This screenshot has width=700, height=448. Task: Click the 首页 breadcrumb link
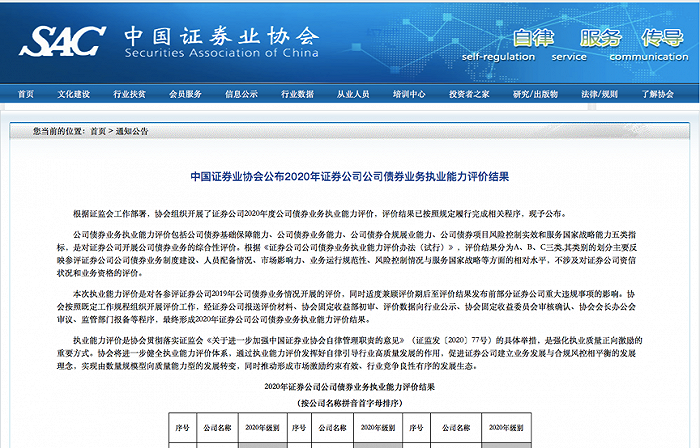click(x=98, y=131)
